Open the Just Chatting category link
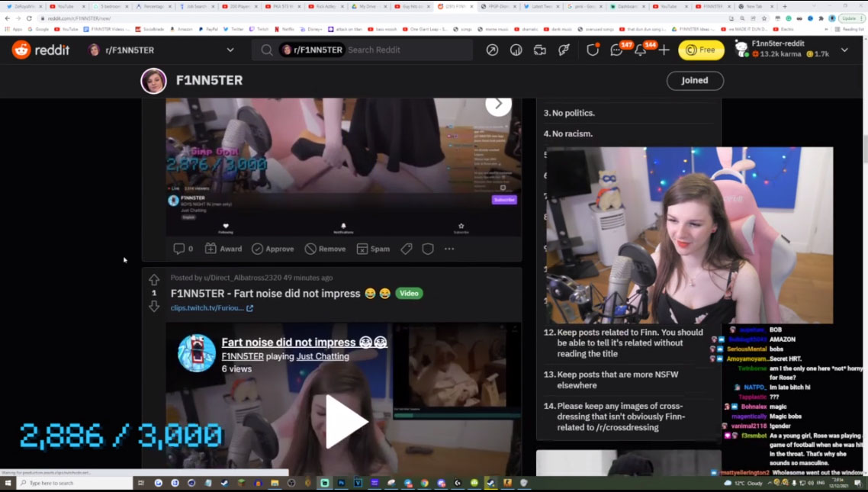 [323, 356]
